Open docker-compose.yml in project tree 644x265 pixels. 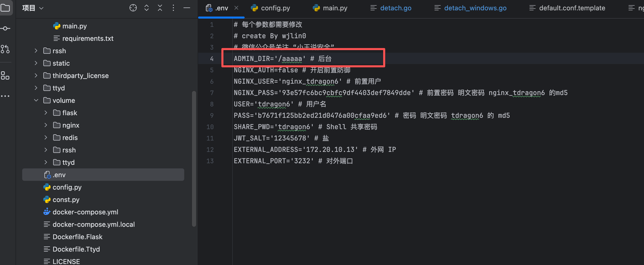click(85, 212)
